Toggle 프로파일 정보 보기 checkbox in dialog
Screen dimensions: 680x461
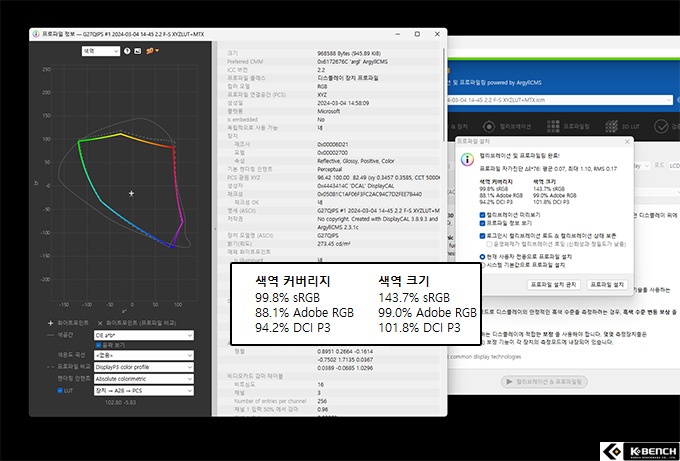point(482,223)
